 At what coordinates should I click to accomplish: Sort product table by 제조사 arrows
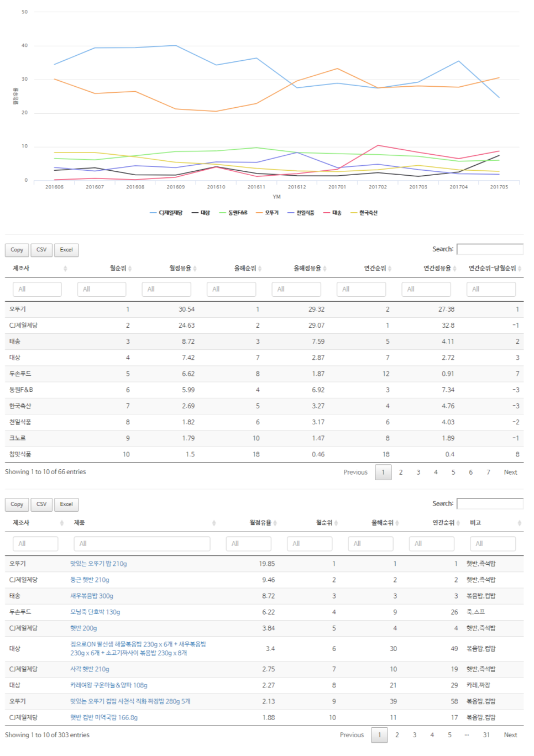[x=62, y=523]
